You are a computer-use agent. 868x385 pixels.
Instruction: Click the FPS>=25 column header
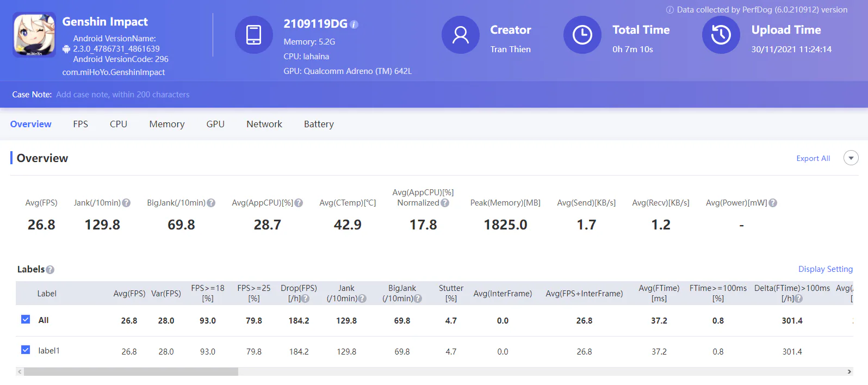pyautogui.click(x=254, y=293)
